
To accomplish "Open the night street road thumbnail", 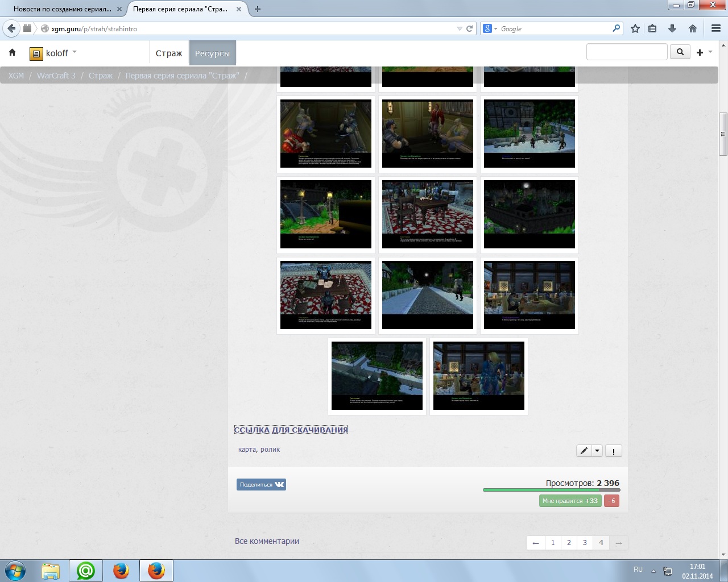I will (428, 295).
